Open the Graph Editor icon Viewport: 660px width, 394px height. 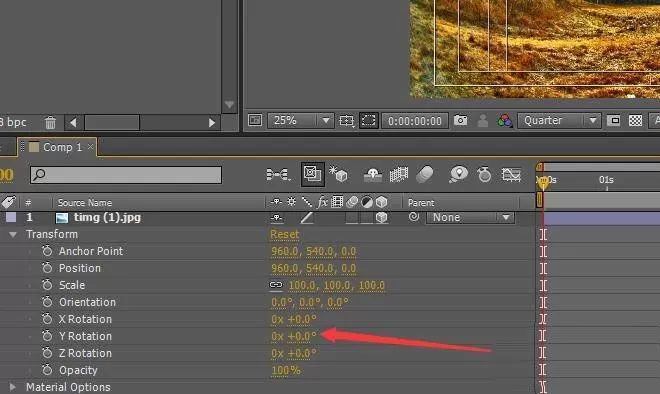pos(511,174)
